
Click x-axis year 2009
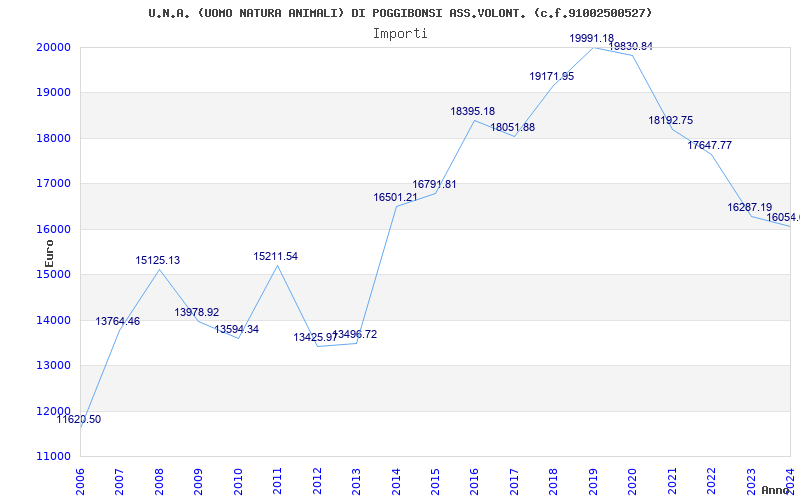198,481
